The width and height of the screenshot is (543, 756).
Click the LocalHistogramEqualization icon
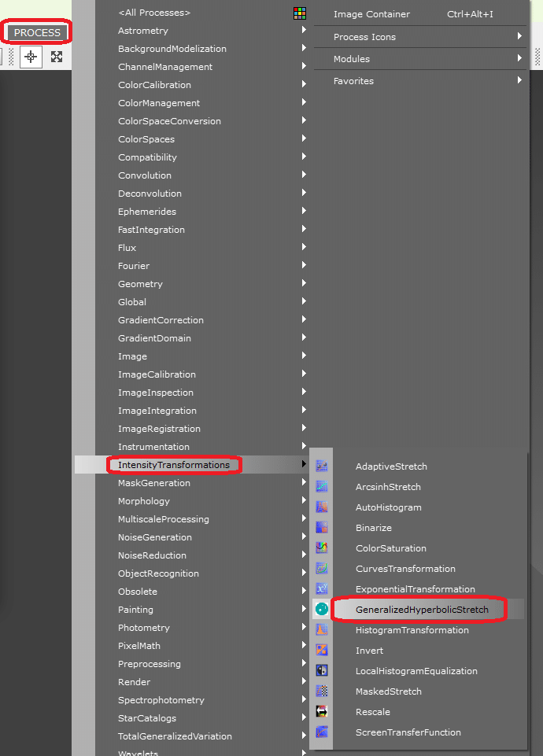(322, 671)
